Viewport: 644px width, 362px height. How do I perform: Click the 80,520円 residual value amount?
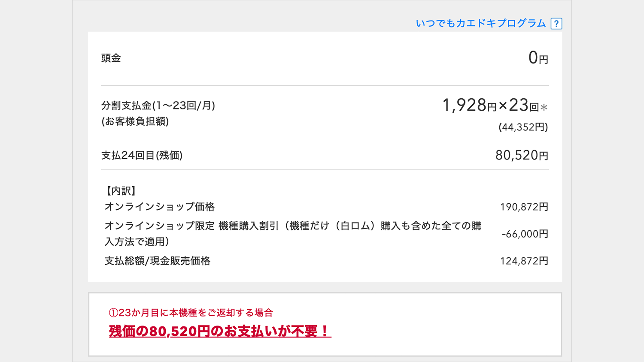click(x=522, y=155)
